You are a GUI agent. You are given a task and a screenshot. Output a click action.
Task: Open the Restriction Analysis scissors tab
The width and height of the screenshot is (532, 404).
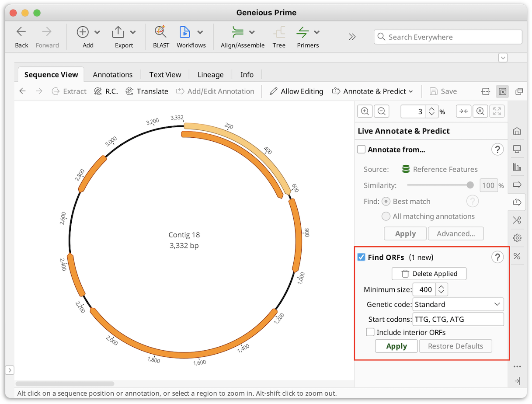517,220
